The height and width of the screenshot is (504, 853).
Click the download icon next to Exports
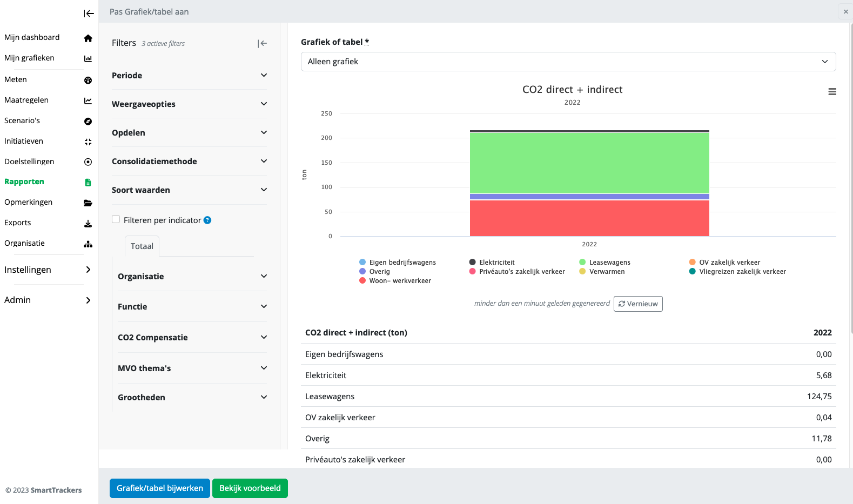(88, 224)
